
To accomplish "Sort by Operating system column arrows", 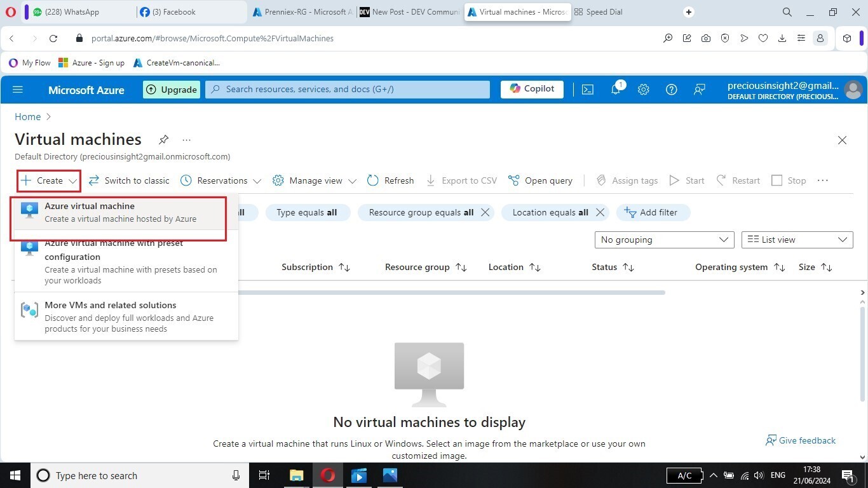I will (779, 268).
